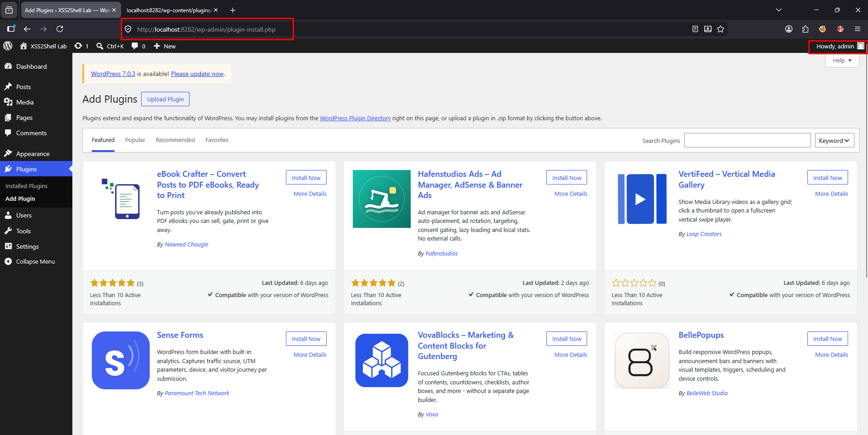
Task: Click the Please update now link
Action: click(197, 74)
